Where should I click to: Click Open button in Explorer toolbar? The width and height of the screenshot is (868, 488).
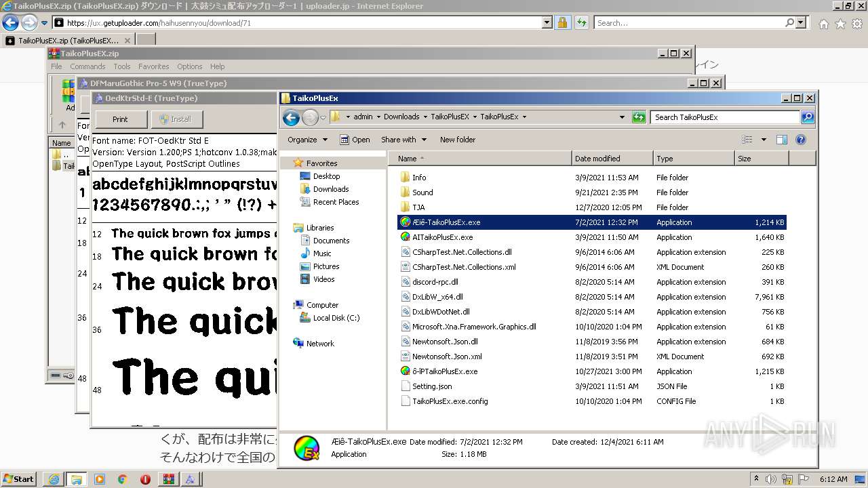coord(355,140)
